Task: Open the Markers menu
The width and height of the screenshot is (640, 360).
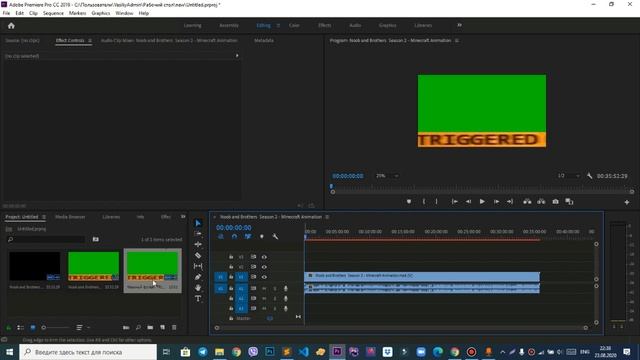Action: 77,13
